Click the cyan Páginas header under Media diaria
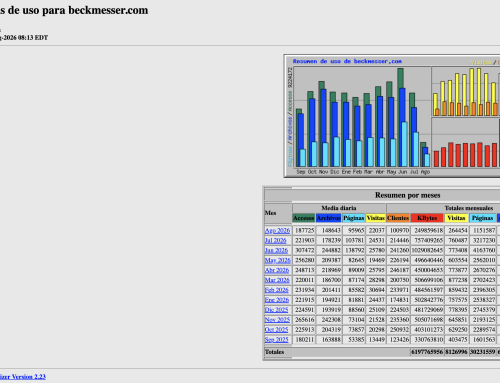 point(353,218)
